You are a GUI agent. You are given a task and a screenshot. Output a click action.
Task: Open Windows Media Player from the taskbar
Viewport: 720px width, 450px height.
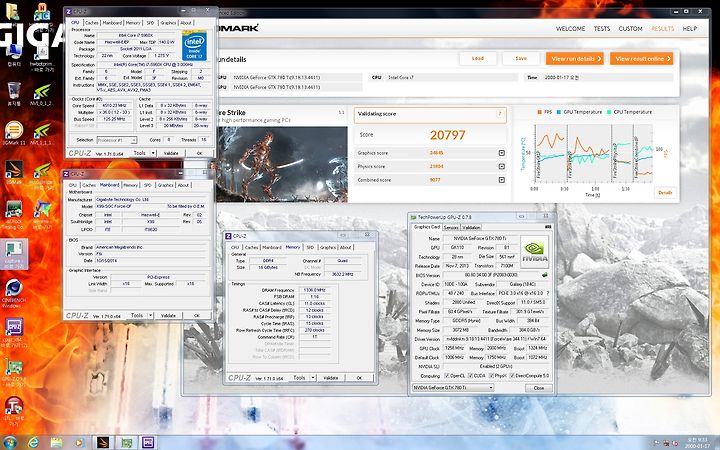point(79,443)
